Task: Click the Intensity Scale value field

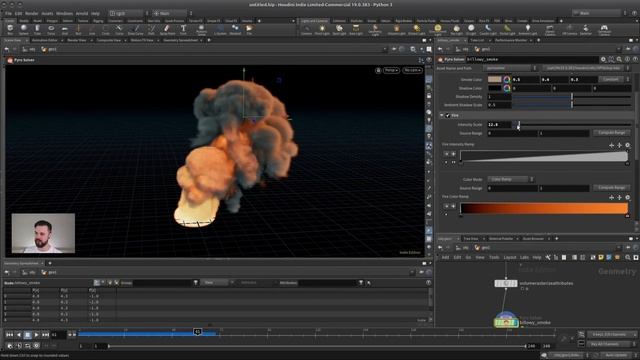Action: point(499,124)
